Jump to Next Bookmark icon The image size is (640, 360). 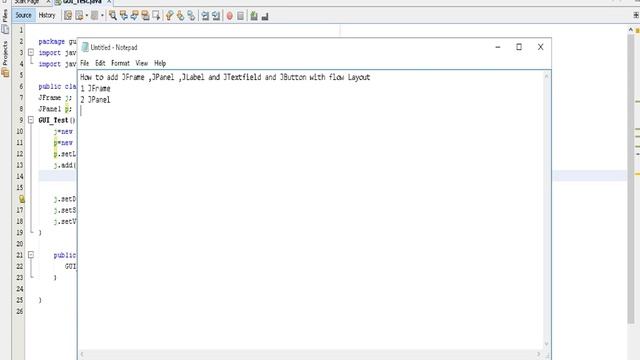tap(180, 16)
